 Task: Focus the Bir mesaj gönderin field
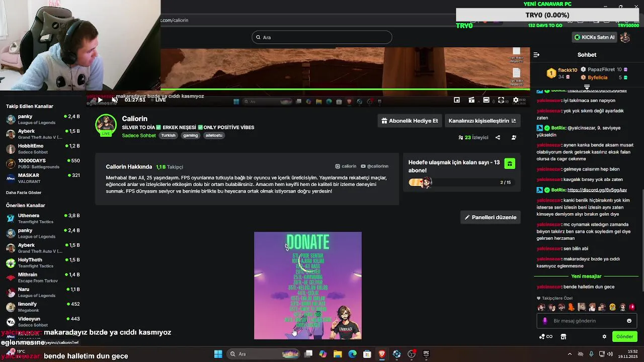coord(586,321)
